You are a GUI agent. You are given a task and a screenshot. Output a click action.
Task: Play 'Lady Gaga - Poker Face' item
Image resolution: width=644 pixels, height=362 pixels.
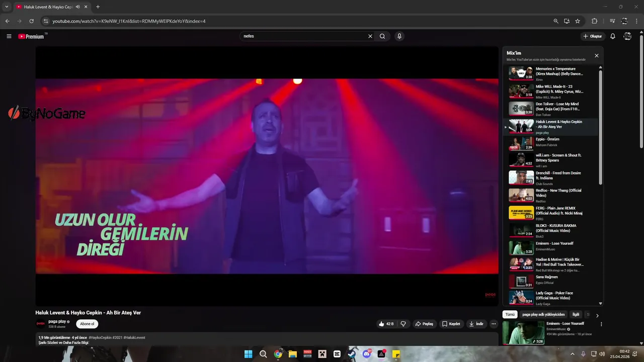(x=552, y=298)
